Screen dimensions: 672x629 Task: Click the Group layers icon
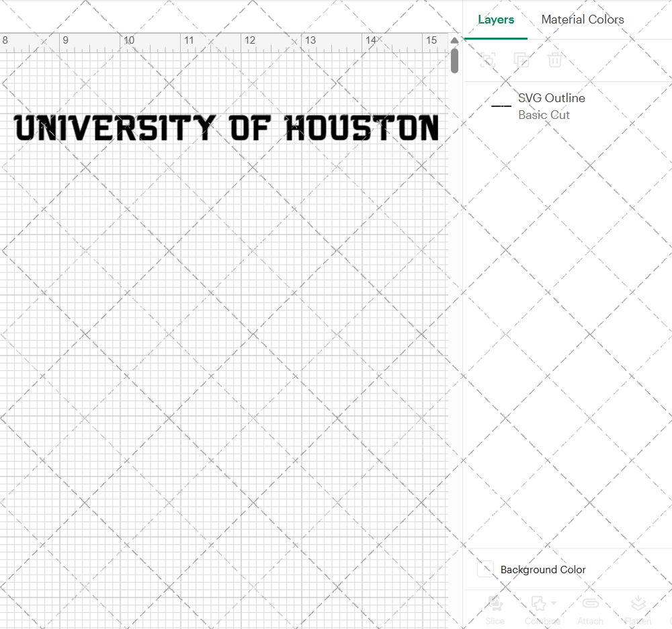point(488,60)
